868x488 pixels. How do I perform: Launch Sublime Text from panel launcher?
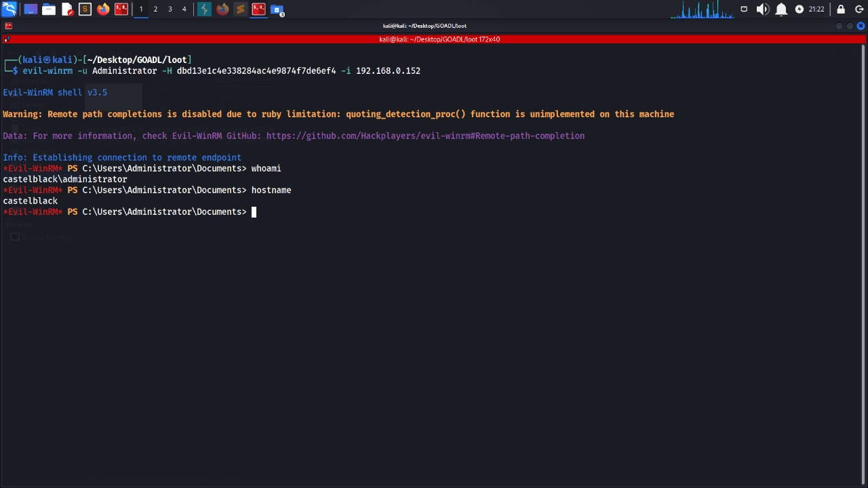pyautogui.click(x=85, y=9)
